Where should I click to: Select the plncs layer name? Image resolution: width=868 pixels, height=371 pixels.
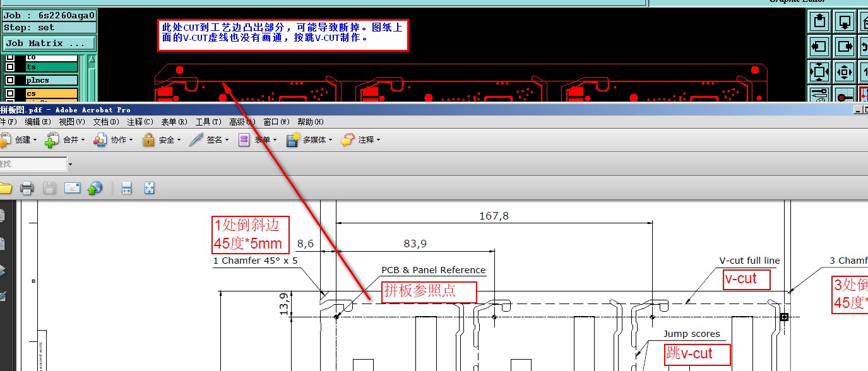coord(52,80)
